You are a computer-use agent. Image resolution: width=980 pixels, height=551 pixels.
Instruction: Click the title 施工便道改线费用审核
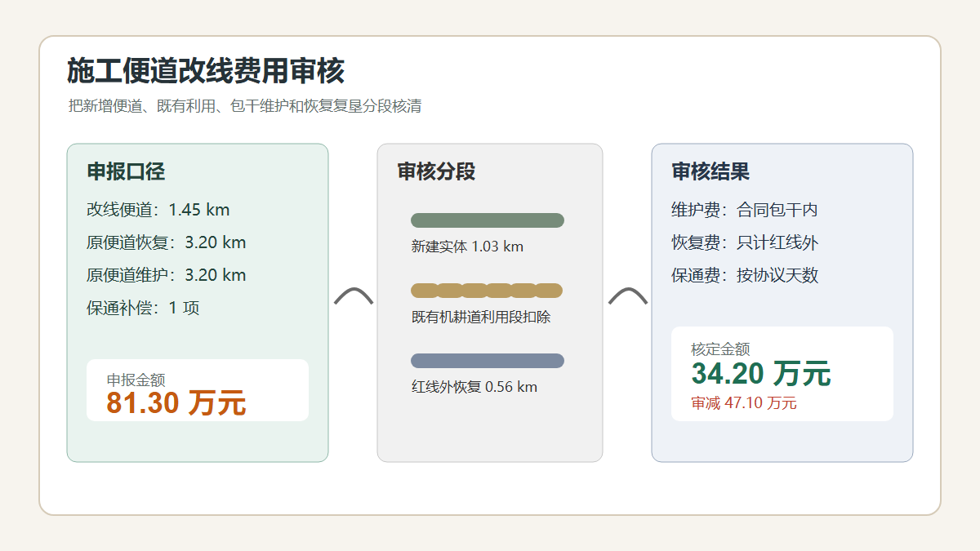click(206, 72)
